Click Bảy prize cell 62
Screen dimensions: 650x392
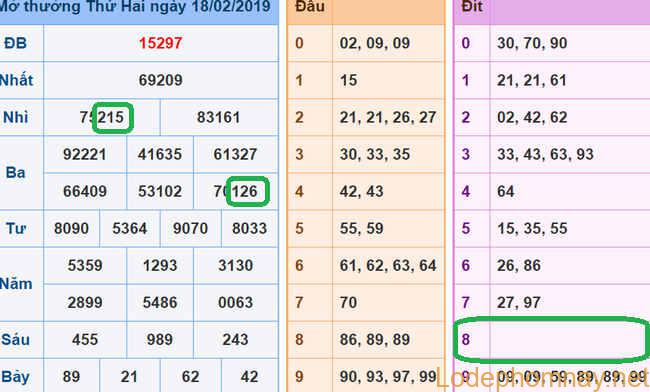click(190, 377)
